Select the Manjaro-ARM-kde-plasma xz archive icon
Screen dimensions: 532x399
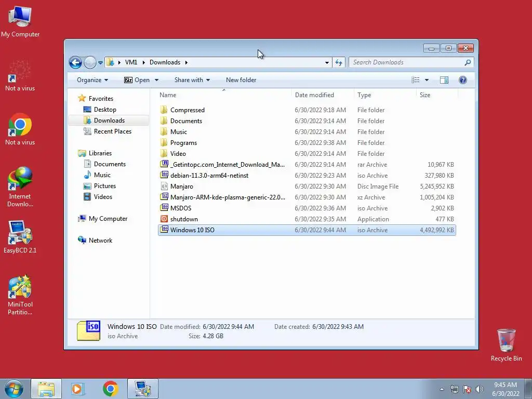coord(164,197)
